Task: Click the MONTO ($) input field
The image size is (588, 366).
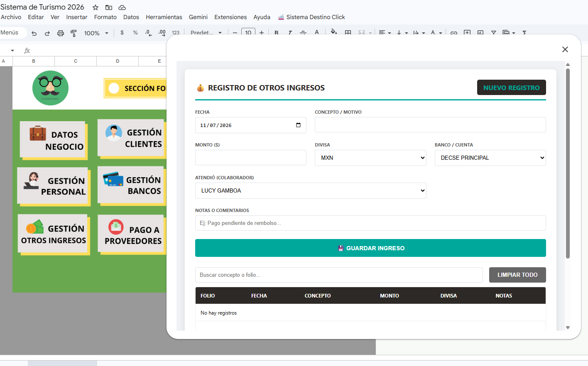Action: 251,158
